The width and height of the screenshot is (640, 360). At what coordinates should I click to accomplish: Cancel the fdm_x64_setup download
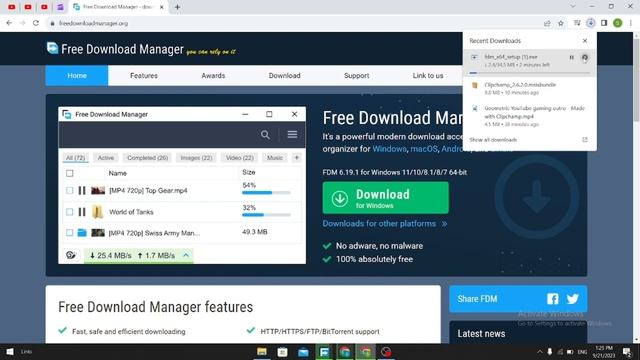(585, 58)
